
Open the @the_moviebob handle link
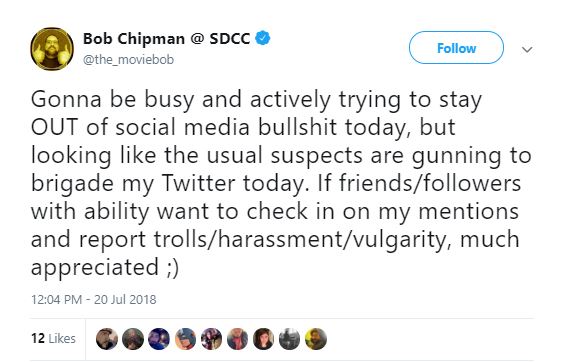pos(128,59)
